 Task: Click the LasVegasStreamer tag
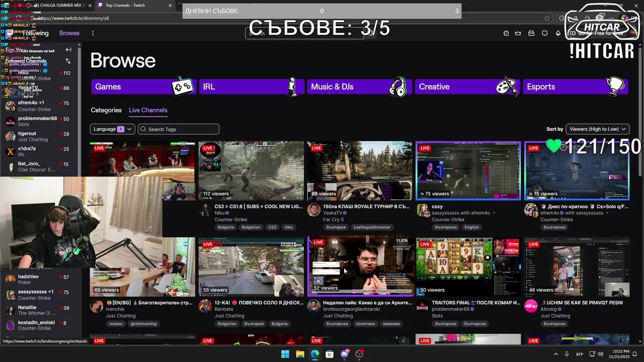[372, 227]
